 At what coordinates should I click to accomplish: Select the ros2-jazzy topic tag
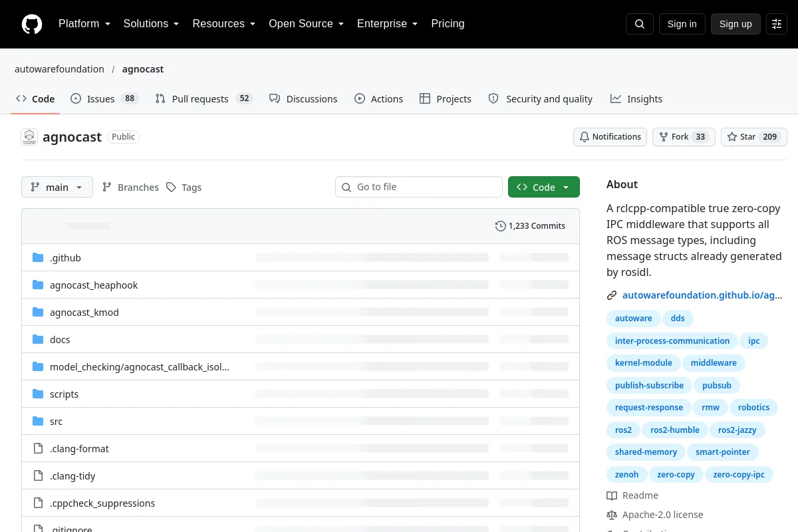pyautogui.click(x=737, y=430)
